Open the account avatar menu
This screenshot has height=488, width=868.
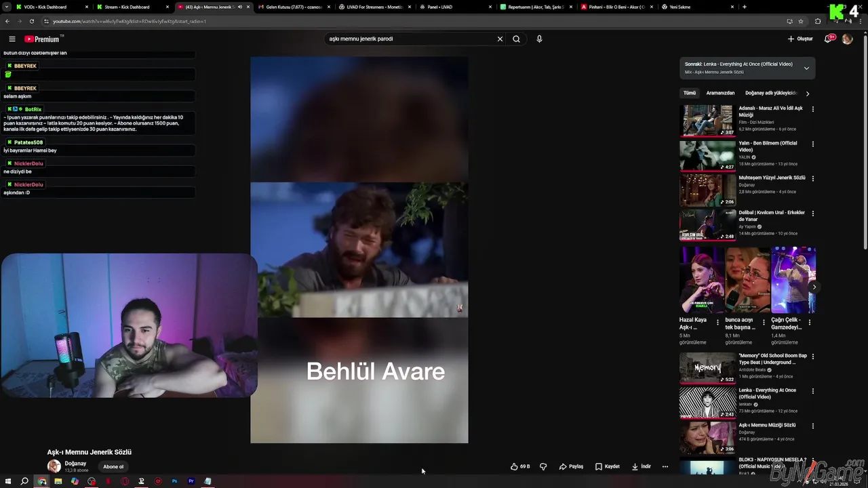[x=847, y=39]
